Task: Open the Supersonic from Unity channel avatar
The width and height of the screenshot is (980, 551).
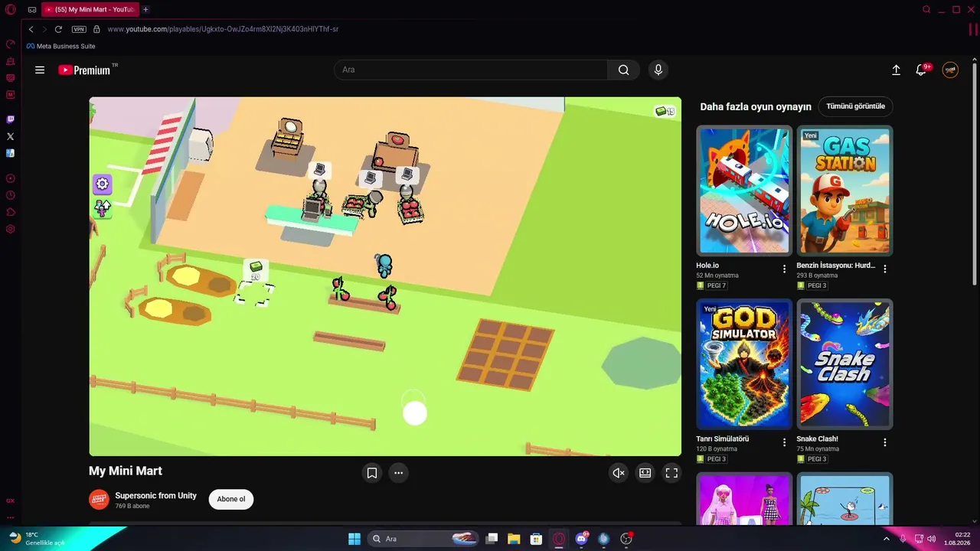Action: coord(99,500)
